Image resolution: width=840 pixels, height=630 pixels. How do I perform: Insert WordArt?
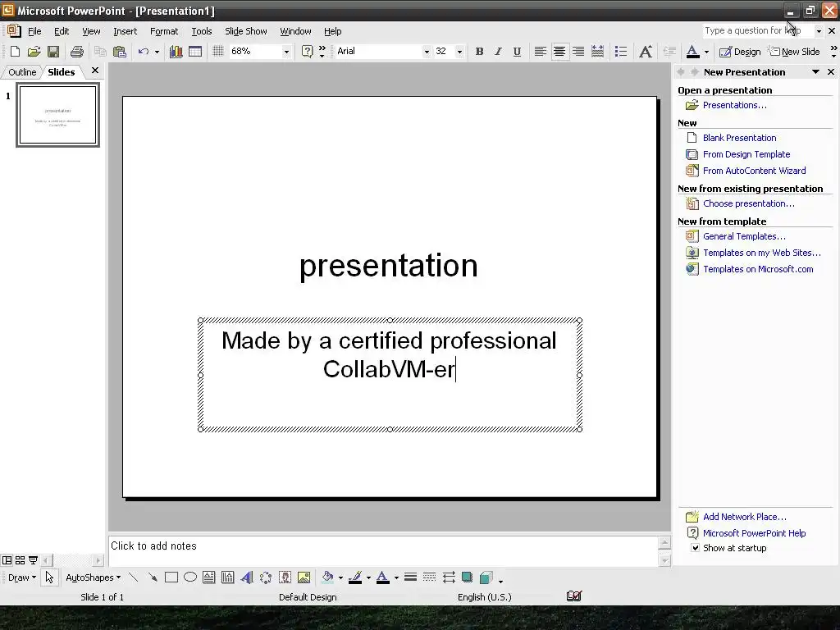(246, 577)
